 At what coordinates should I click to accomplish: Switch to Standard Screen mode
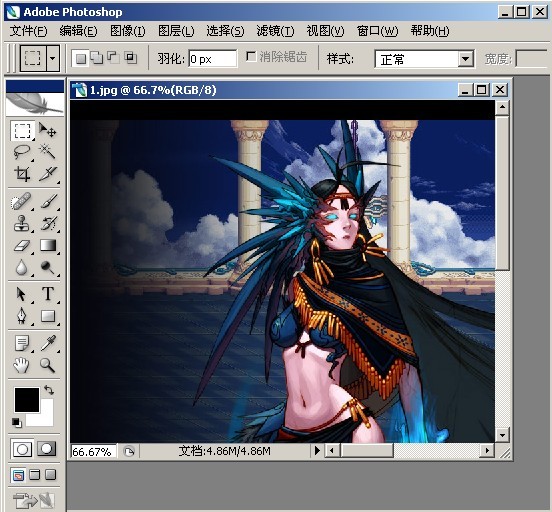click(x=18, y=475)
